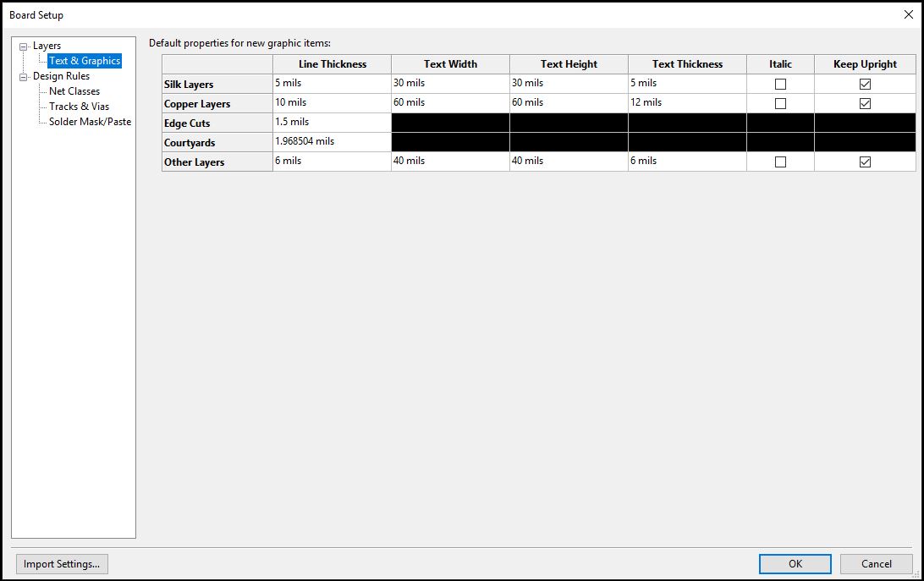924x581 pixels.
Task: Close the Board Setup dialog window
Action: (x=908, y=14)
